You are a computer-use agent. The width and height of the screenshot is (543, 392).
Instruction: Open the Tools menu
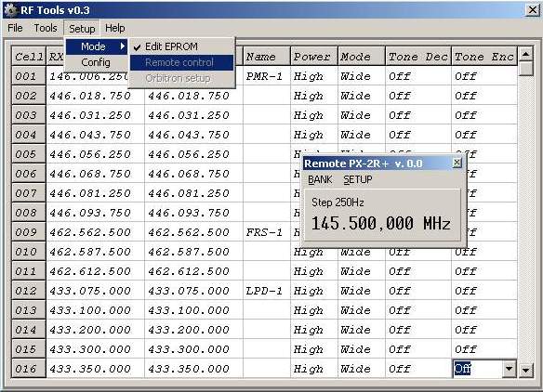pos(46,28)
